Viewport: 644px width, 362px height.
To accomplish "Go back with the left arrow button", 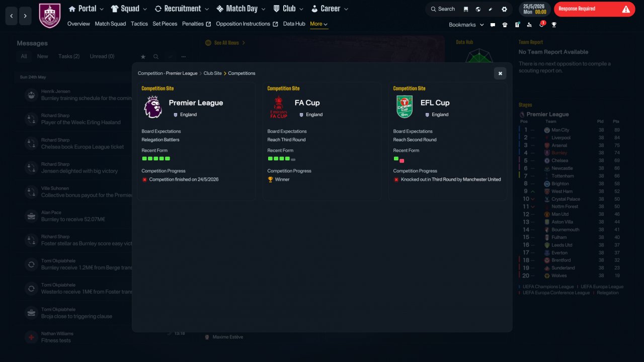I will (12, 16).
